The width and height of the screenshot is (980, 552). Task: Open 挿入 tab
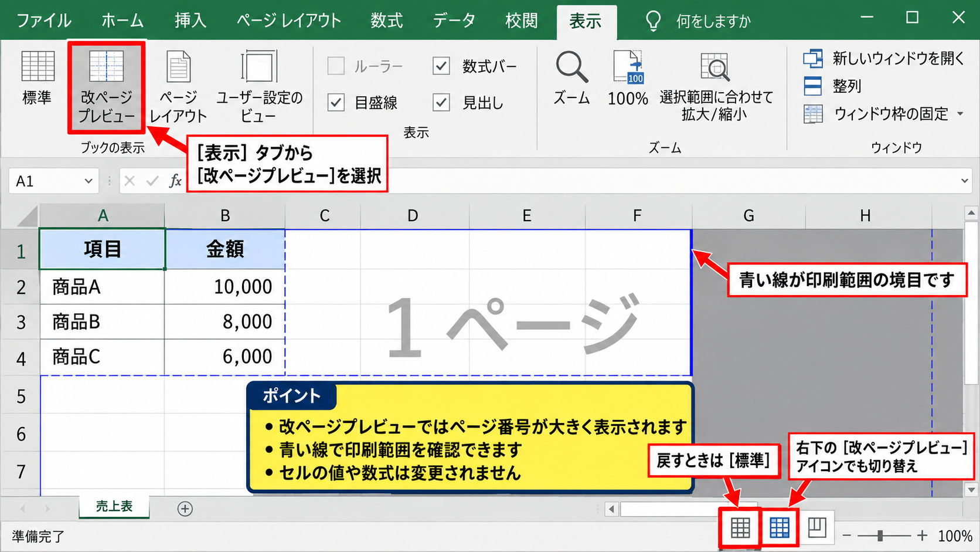click(x=190, y=21)
